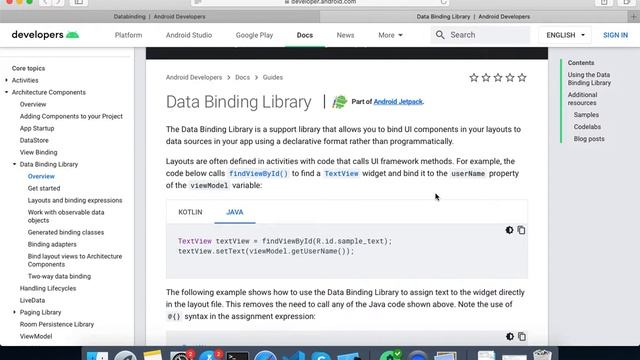Screen dimensions: 640x360
Task: Rate the page three stars
Action: [498, 78]
